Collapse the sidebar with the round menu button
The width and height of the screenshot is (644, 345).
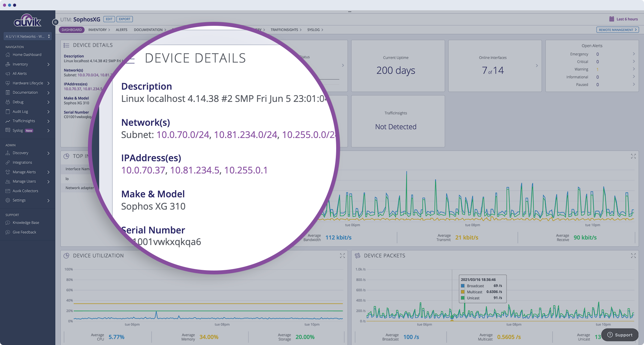[55, 22]
